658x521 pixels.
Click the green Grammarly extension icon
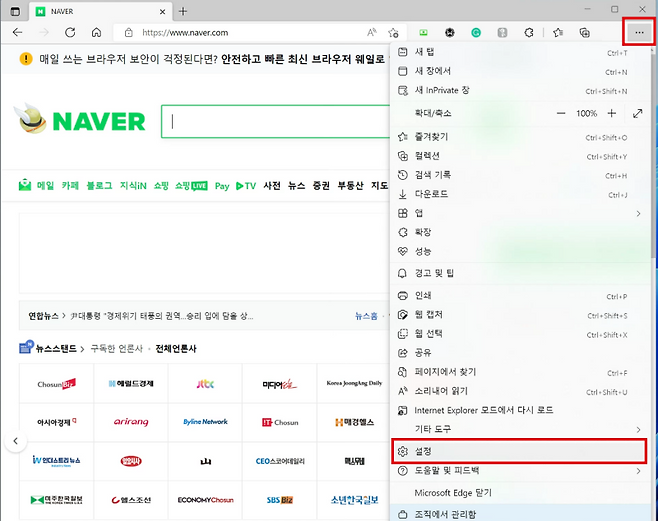(476, 32)
